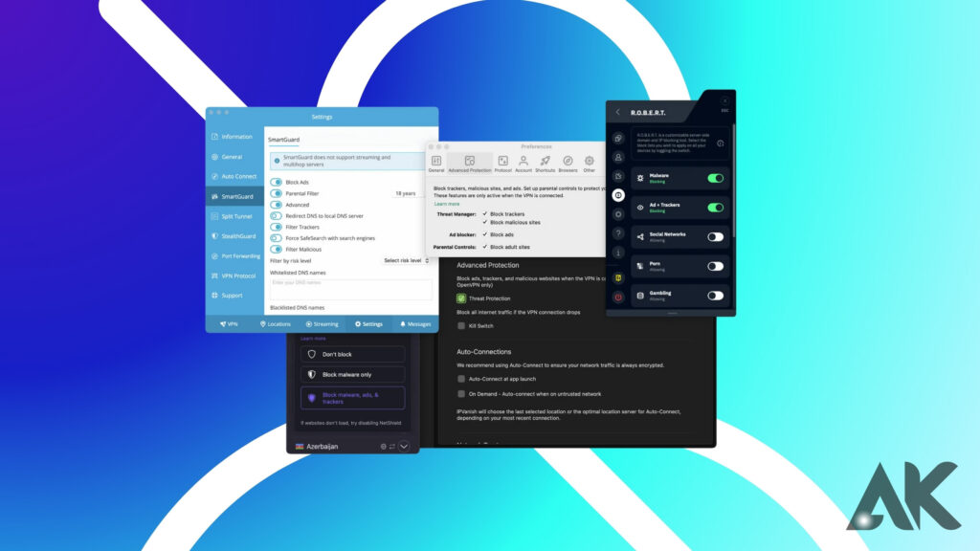The width and height of the screenshot is (980, 551).
Task: Enable the Social Networks blocking toggle
Action: [716, 237]
